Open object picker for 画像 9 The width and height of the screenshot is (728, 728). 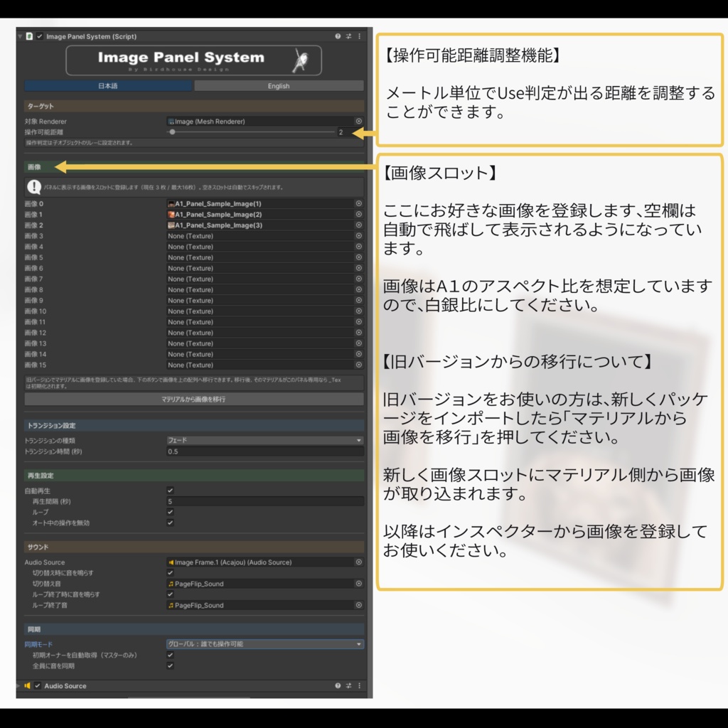(359, 301)
